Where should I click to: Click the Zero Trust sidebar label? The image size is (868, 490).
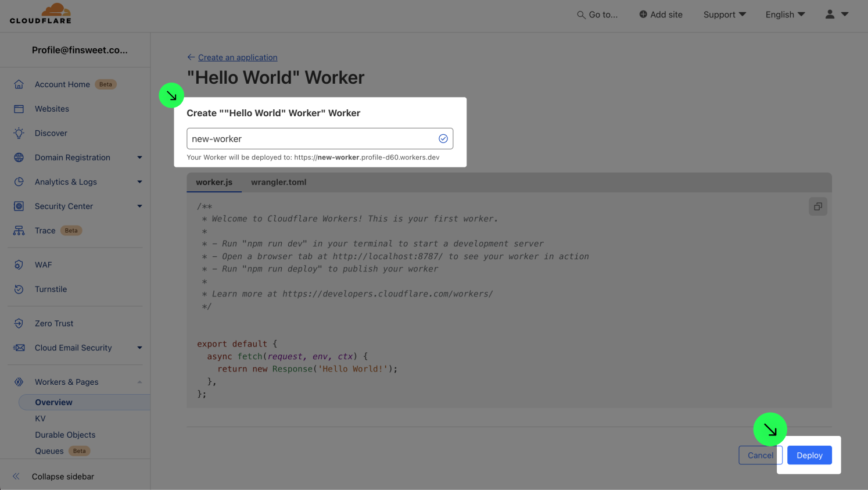[x=54, y=324]
